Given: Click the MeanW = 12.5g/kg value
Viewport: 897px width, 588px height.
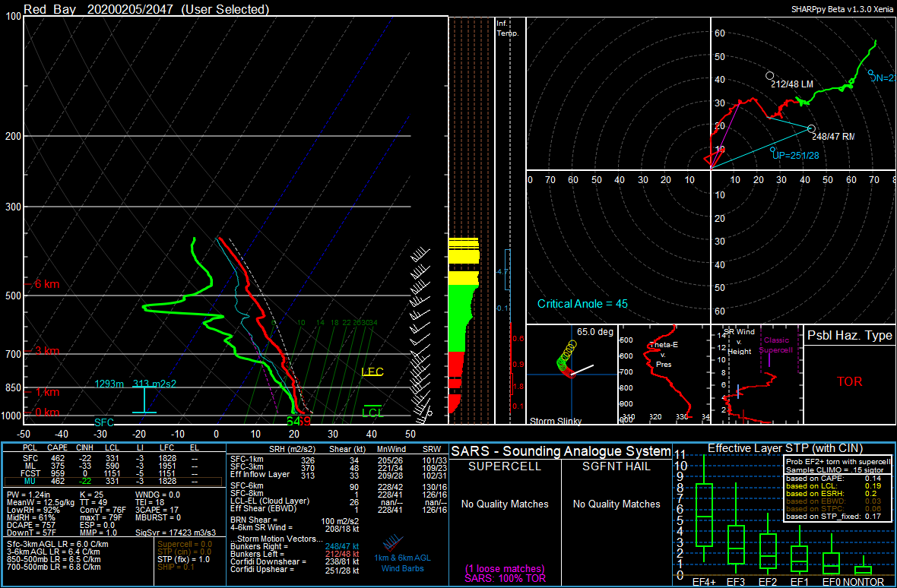Looking at the screenshot, I should 41,501.
